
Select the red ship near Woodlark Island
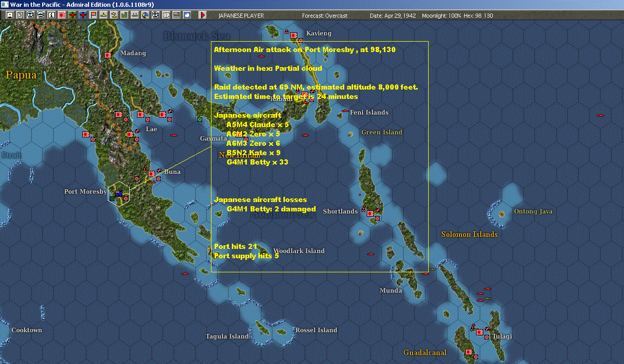[371, 254]
